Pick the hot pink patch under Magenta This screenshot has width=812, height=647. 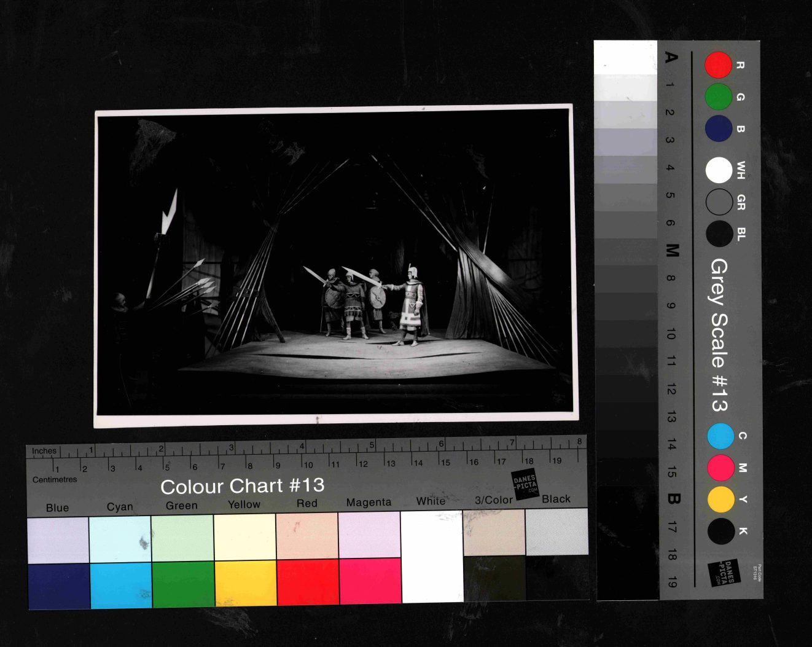[370, 581]
